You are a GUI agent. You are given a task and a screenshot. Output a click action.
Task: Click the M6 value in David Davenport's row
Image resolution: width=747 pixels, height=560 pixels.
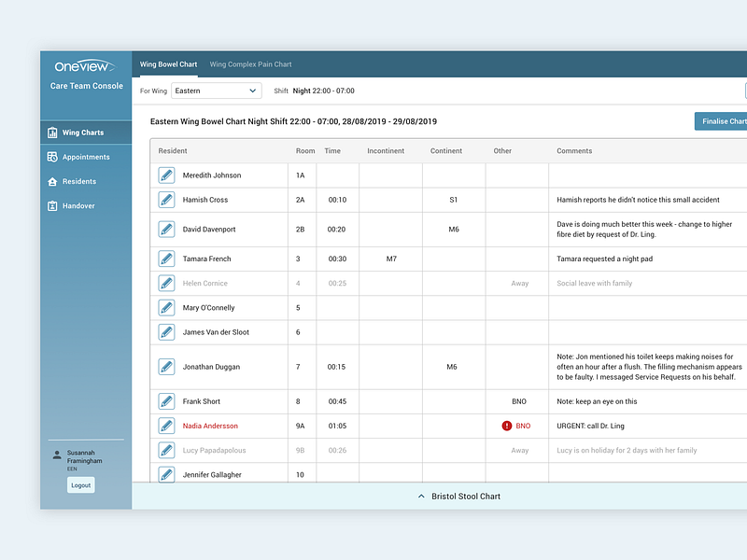coord(454,229)
